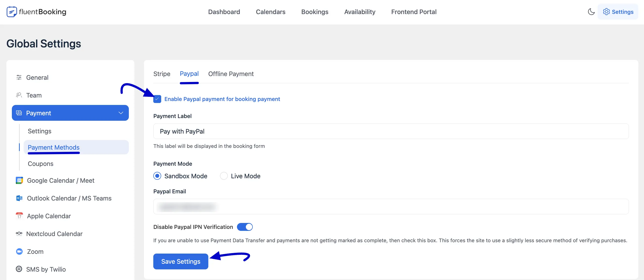Screen dimensions: 644x280
Task: Switch to the Stripe tab
Action: pos(162,74)
